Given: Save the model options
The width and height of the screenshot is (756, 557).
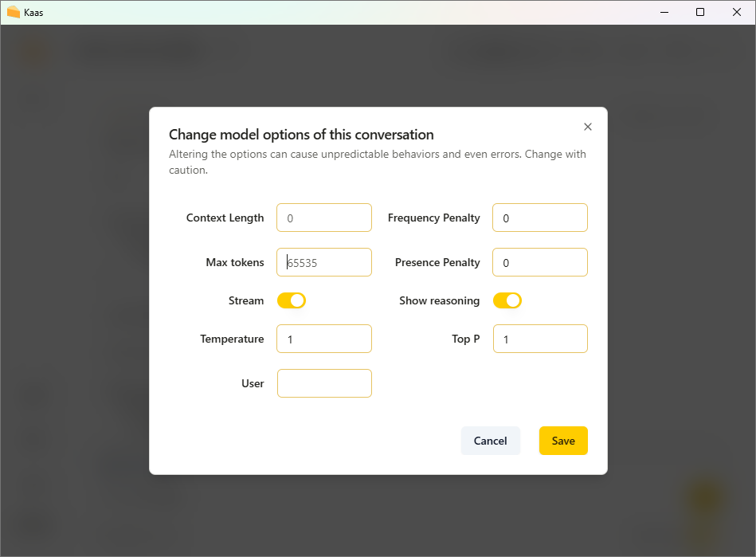Looking at the screenshot, I should tap(563, 441).
